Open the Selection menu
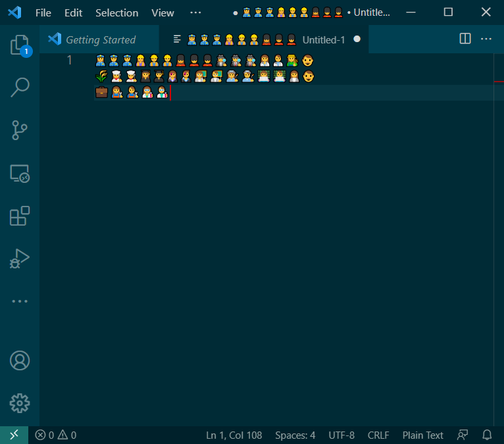 pyautogui.click(x=116, y=13)
